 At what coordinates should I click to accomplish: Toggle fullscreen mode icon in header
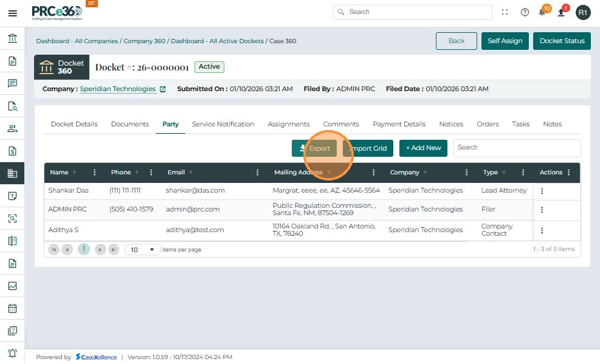(505, 12)
